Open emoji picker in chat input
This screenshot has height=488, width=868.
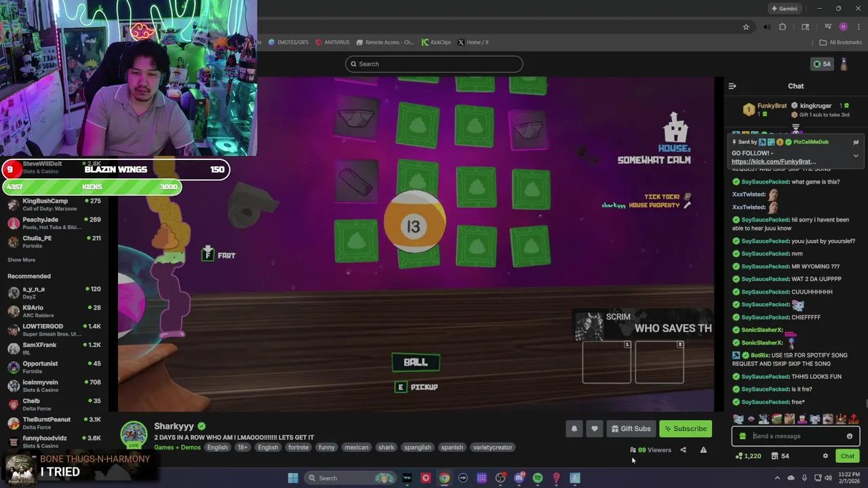(849, 436)
